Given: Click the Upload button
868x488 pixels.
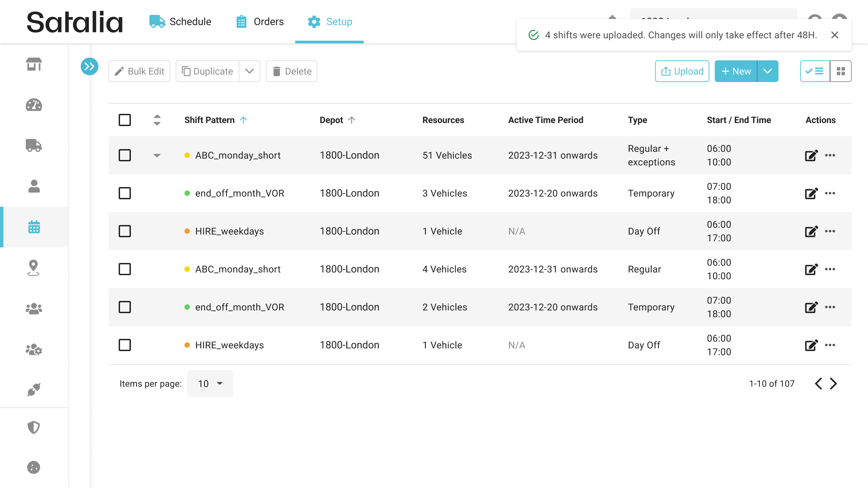Looking at the screenshot, I should 682,71.
